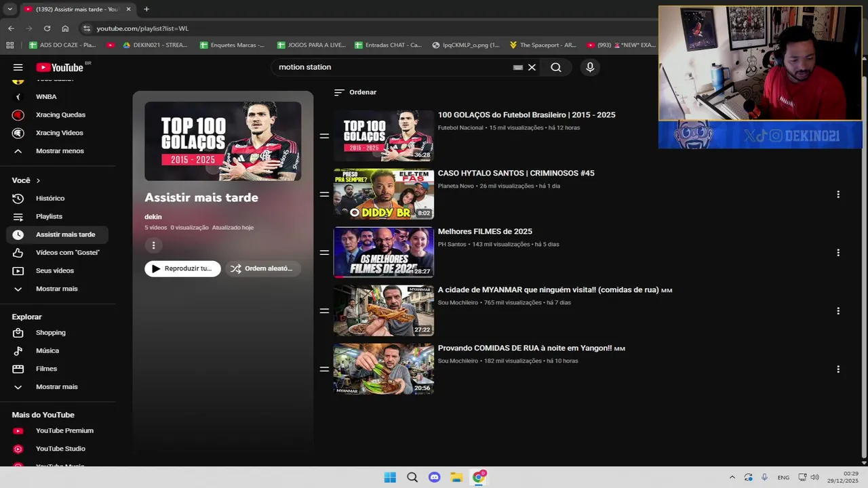
Task: Open the dekin channel link
Action: (x=153, y=217)
